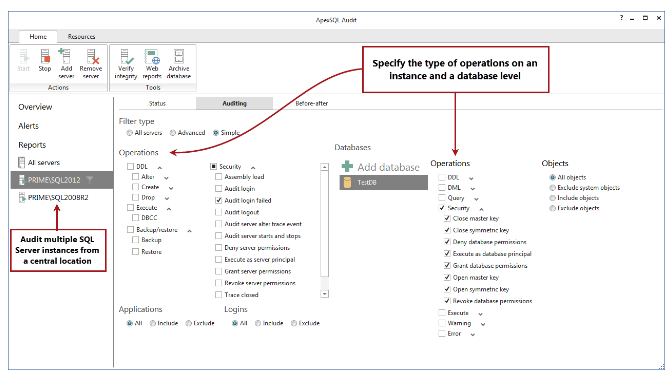This screenshot has width=670, height=376.
Task: Expand the Warning group chevron
Action: point(483,324)
